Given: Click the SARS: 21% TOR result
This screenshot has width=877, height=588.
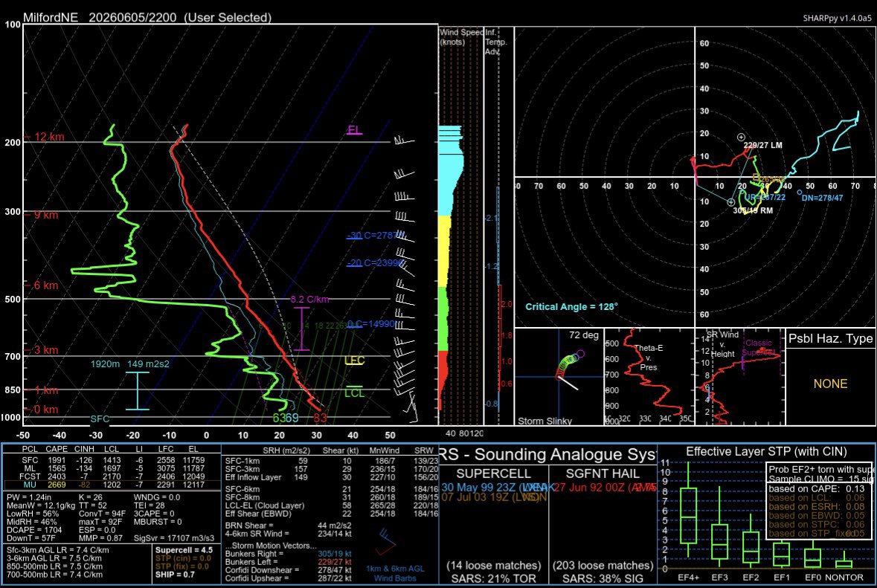Looking at the screenshot, I should [493, 579].
